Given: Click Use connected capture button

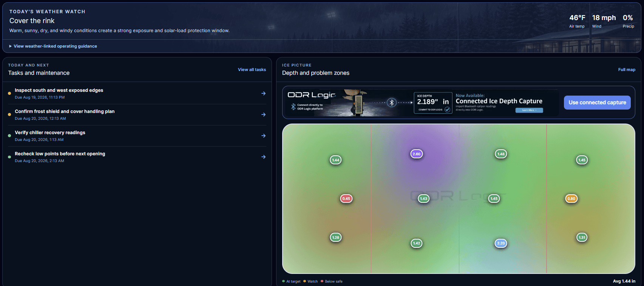Looking at the screenshot, I should 597,102.
